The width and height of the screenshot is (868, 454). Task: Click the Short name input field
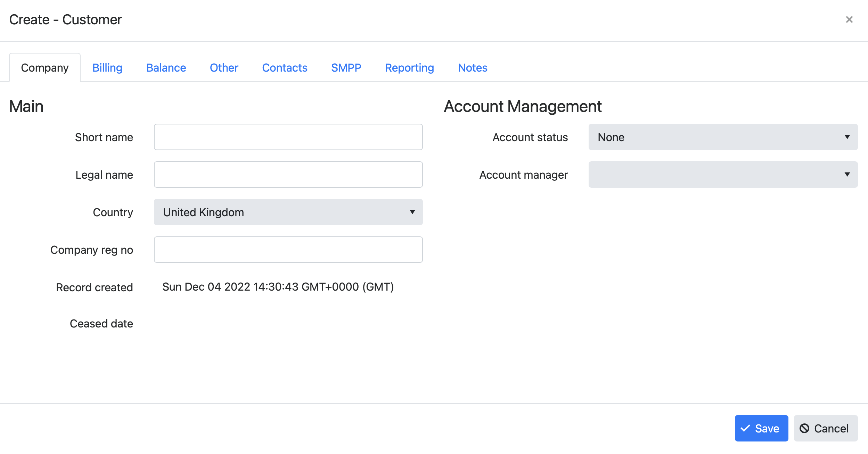288,137
